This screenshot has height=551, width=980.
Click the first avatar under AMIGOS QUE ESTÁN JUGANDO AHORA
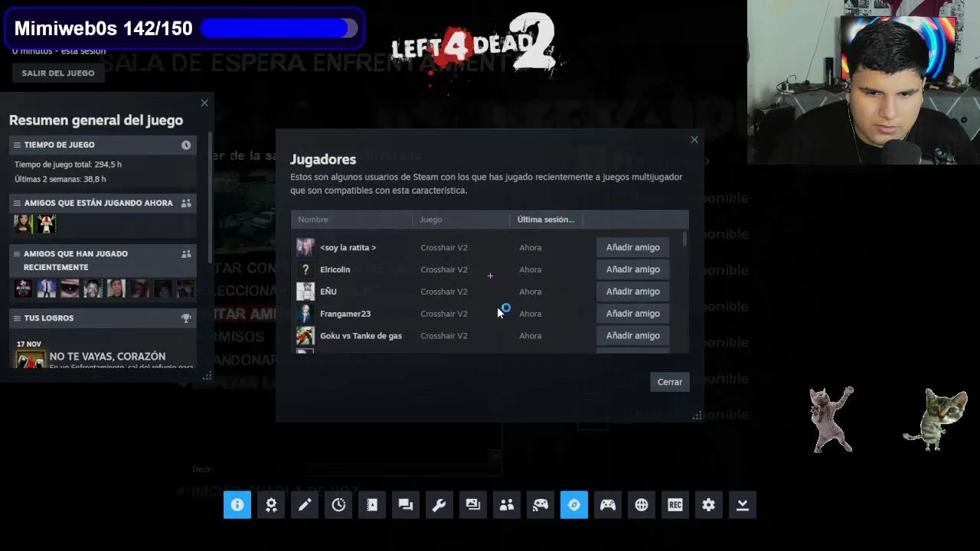24,223
